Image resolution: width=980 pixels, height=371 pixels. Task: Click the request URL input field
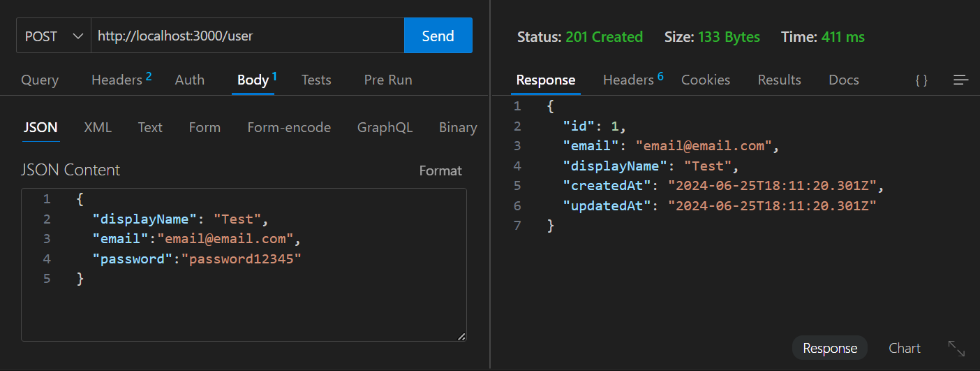247,36
